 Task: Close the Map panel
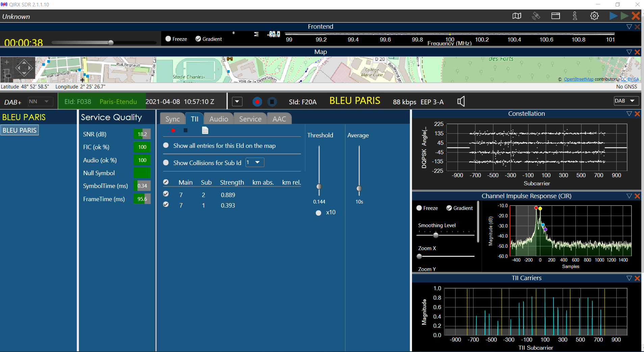click(x=637, y=52)
